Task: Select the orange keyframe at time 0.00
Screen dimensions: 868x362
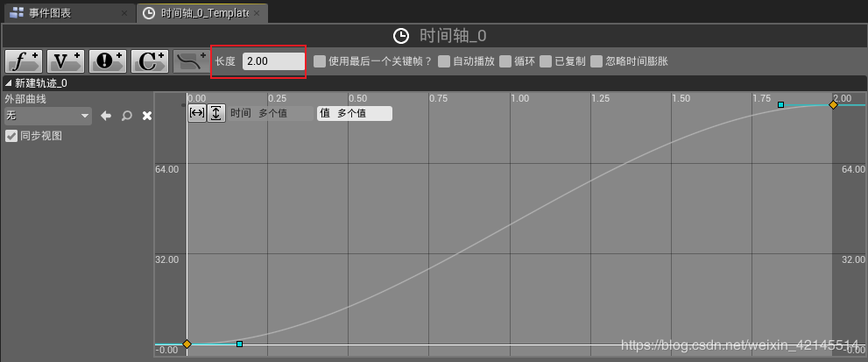Action: [x=187, y=344]
